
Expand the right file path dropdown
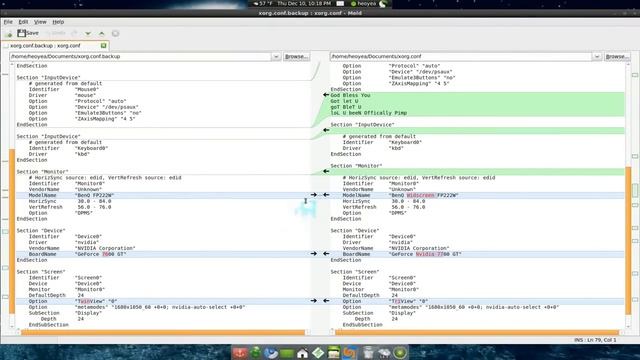click(597, 56)
